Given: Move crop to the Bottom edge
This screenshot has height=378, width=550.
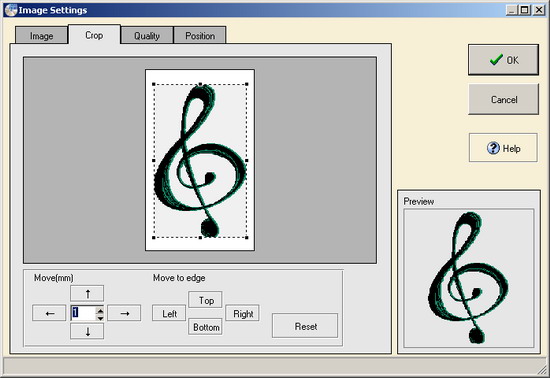Looking at the screenshot, I should click(x=206, y=327).
